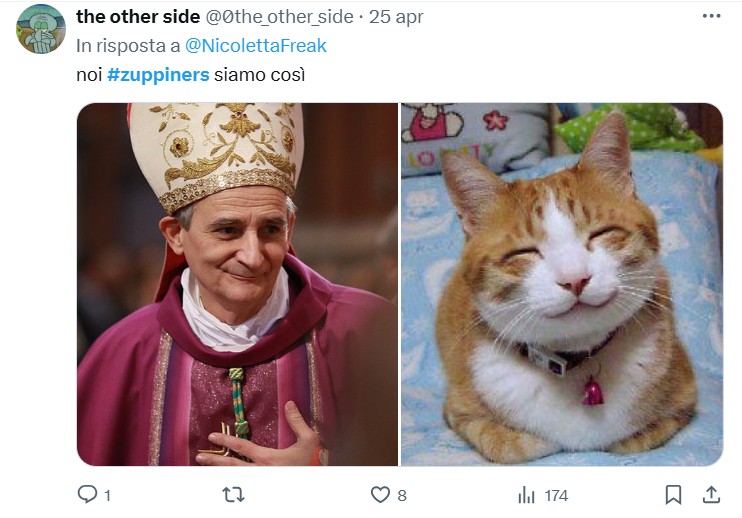Open the #zuppiners hashtag

[x=158, y=75]
